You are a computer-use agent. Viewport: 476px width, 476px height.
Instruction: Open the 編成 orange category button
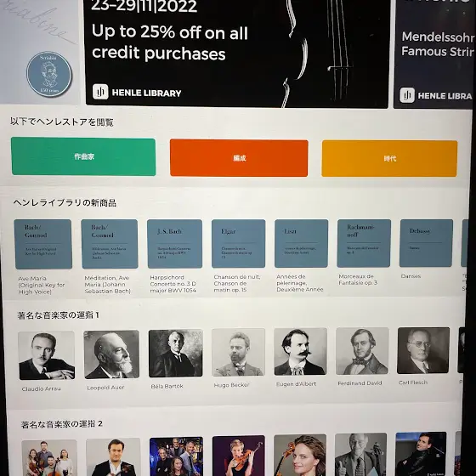tap(239, 158)
